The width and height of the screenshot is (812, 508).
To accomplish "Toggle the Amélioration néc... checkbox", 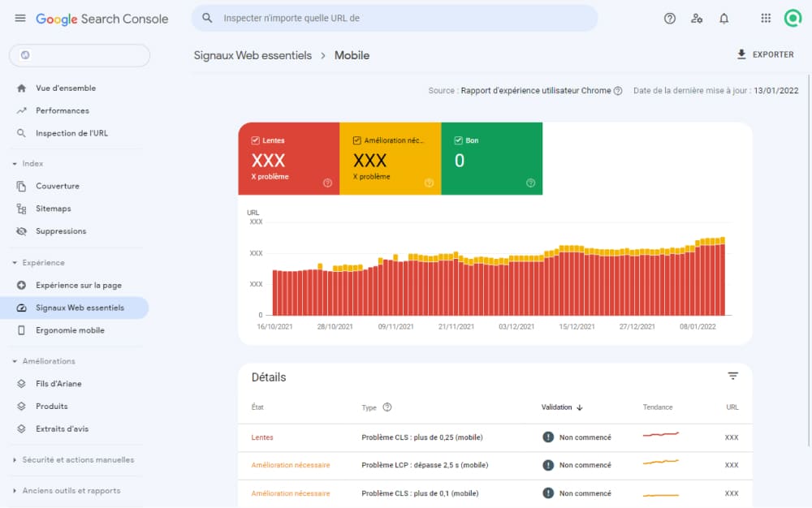I will coord(356,140).
